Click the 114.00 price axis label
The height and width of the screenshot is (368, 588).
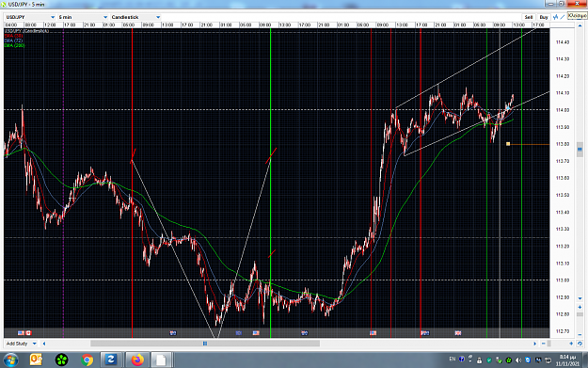563,110
